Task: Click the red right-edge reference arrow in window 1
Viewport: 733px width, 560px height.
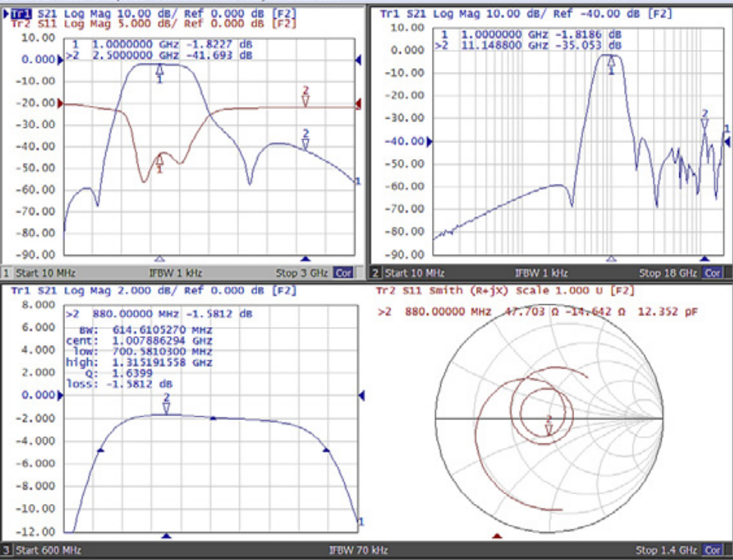Action: 358,104
